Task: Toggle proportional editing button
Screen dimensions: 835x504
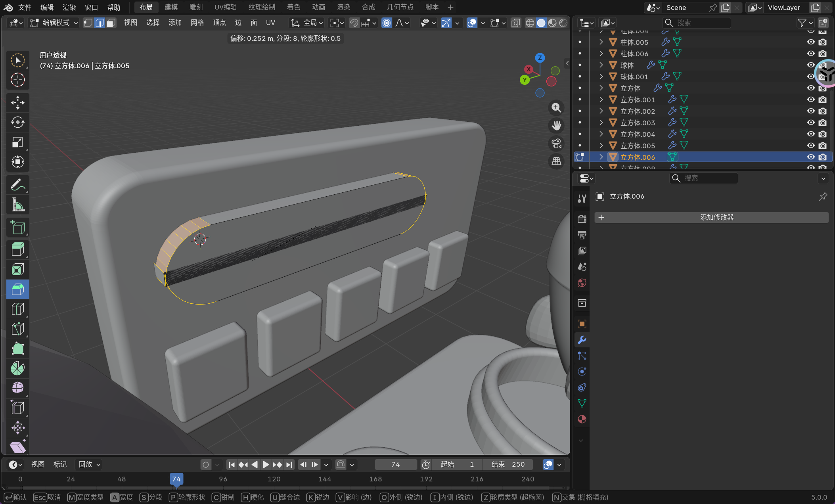Action: click(x=387, y=23)
